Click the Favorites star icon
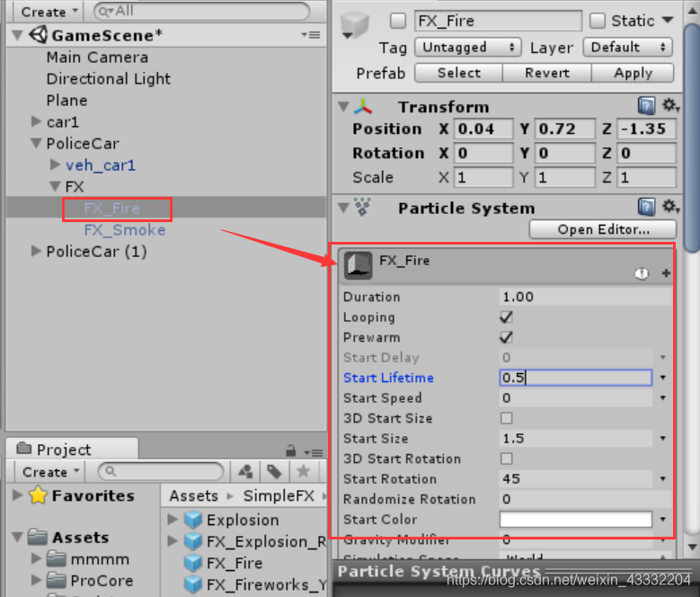The image size is (700, 597). click(38, 495)
